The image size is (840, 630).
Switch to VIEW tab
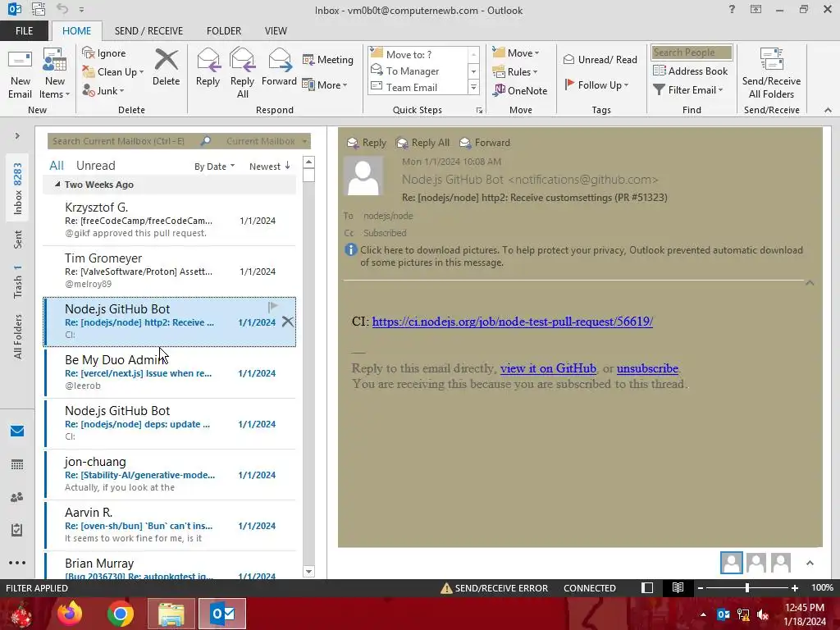pyautogui.click(x=276, y=30)
